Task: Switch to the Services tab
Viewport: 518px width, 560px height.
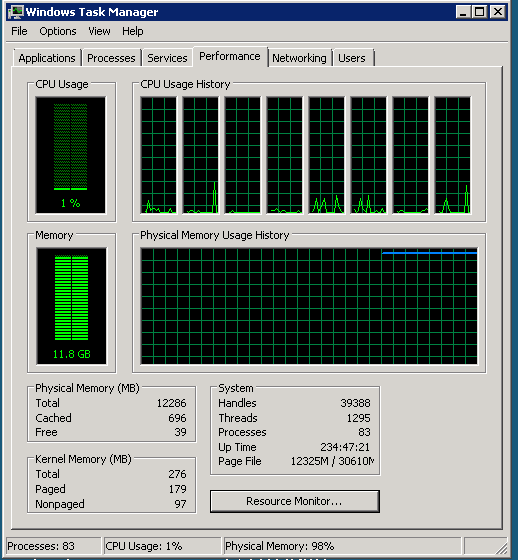Action: (167, 58)
